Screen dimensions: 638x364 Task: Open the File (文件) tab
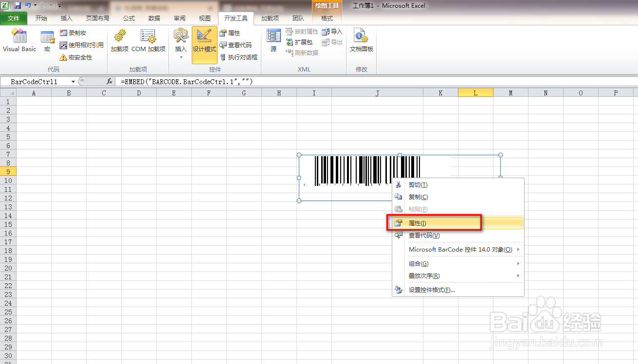14,18
